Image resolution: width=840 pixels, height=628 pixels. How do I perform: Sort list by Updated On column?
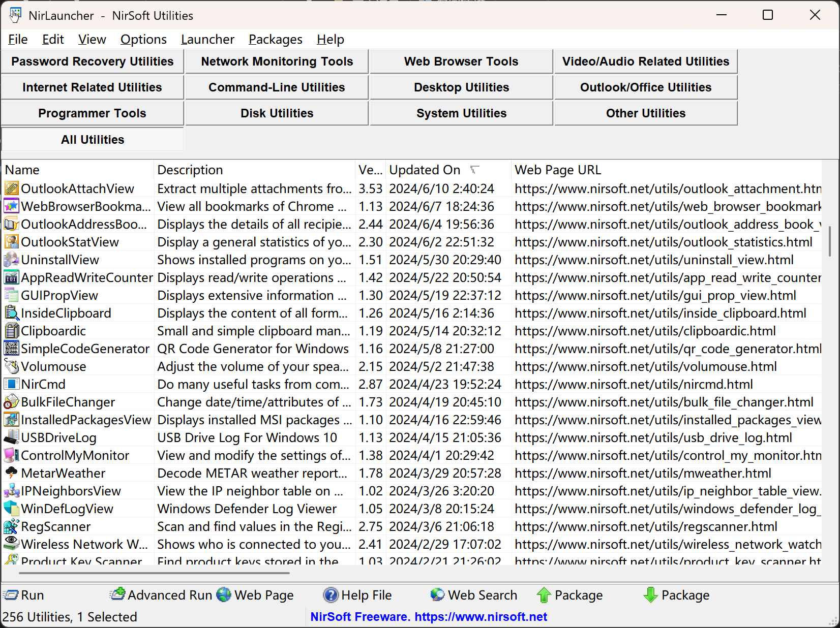pos(448,170)
